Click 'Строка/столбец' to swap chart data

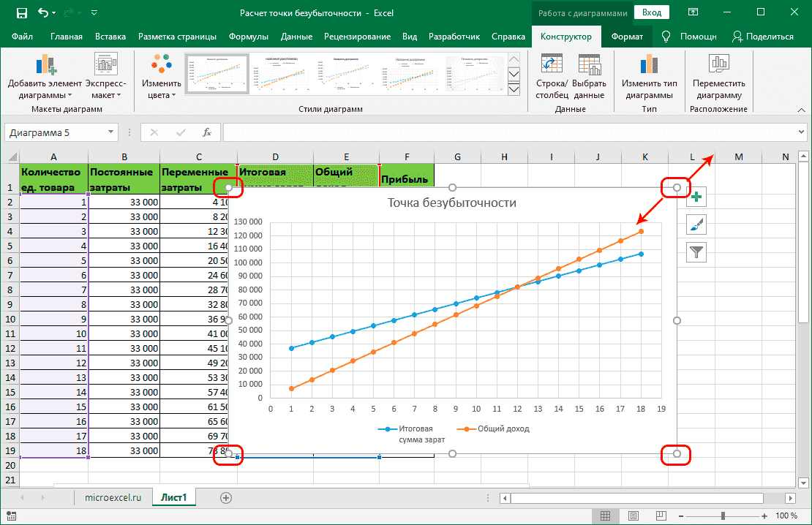point(552,73)
